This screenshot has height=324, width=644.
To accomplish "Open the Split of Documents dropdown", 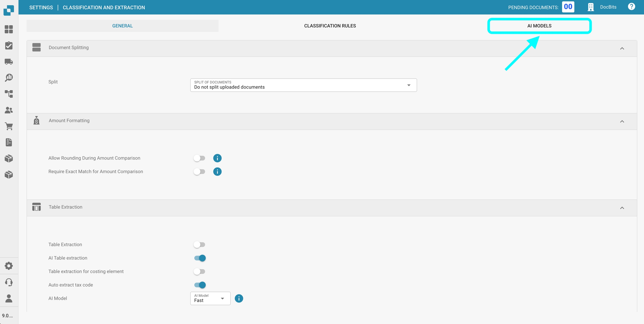I will [x=303, y=85].
